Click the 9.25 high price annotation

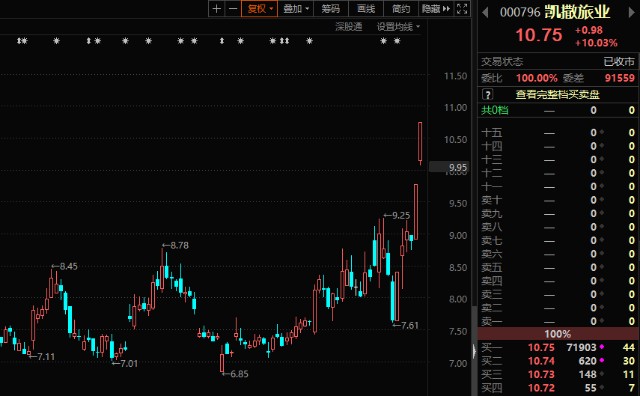point(397,216)
